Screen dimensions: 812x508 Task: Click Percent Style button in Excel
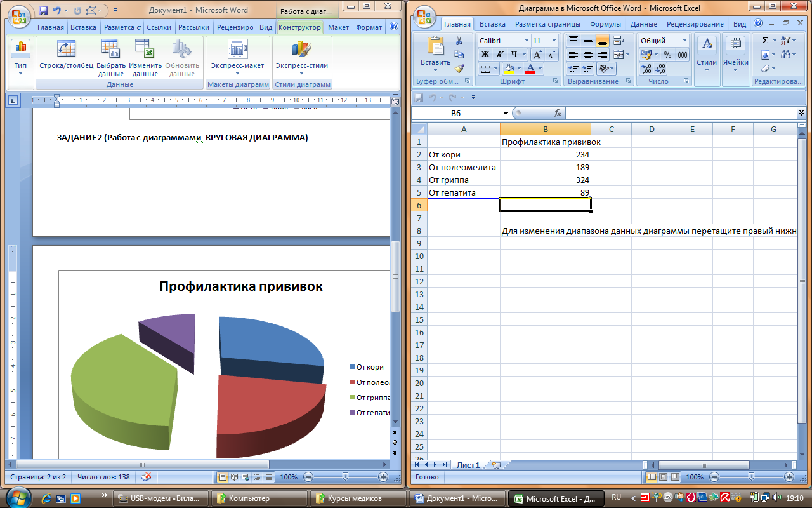(x=667, y=55)
